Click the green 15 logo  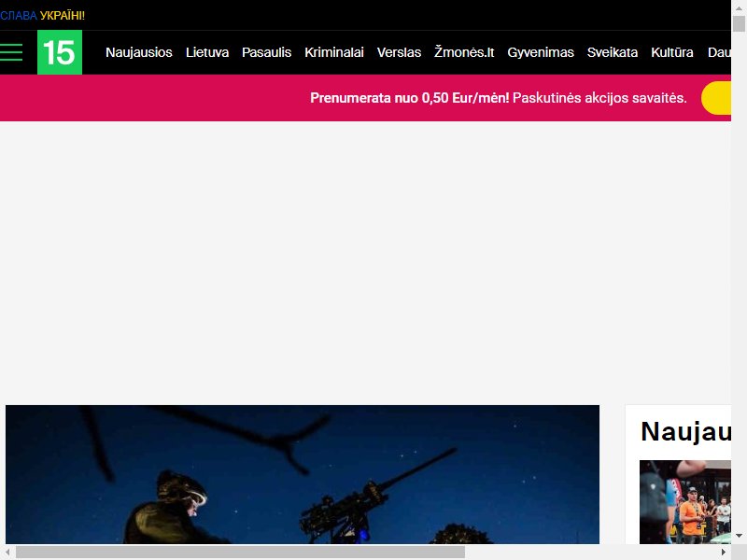click(x=60, y=52)
